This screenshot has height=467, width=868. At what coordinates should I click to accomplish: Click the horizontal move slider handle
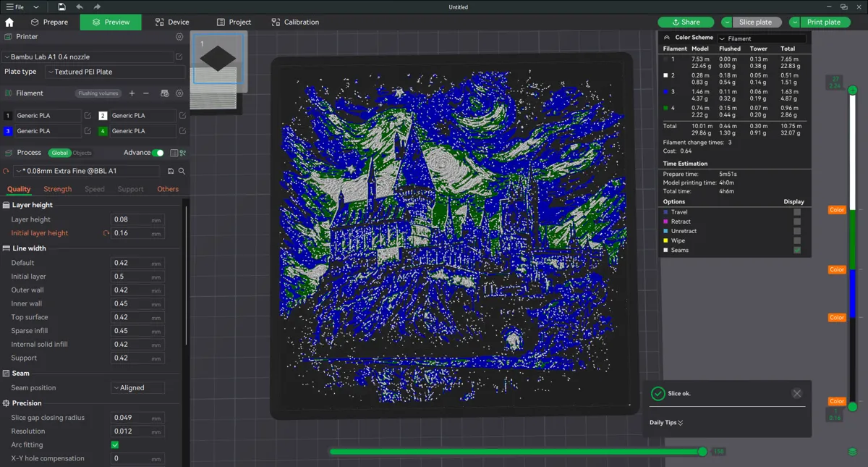(x=702, y=452)
